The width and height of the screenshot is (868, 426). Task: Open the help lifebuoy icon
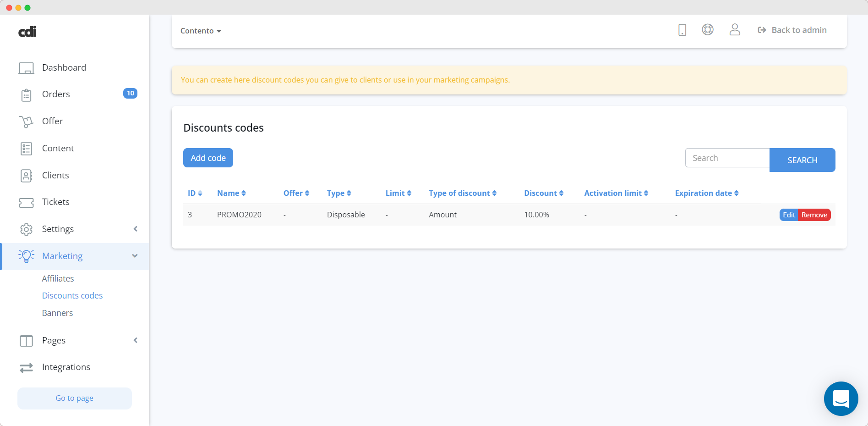coord(708,30)
